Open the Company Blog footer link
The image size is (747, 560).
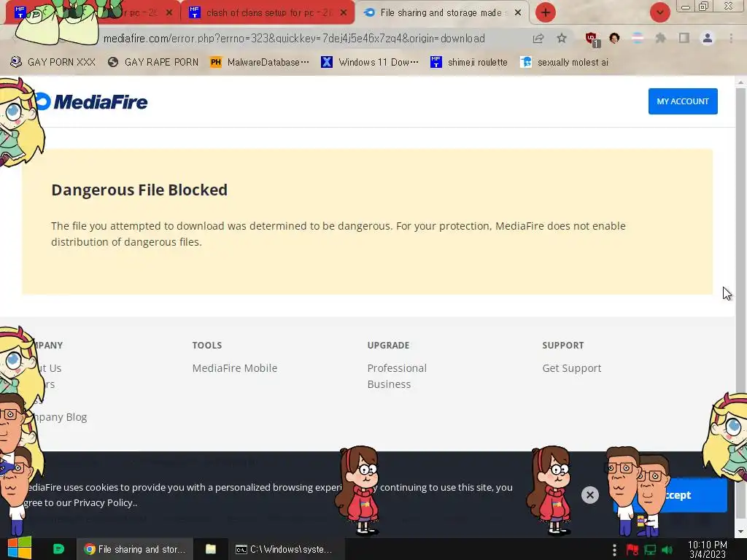point(58,417)
